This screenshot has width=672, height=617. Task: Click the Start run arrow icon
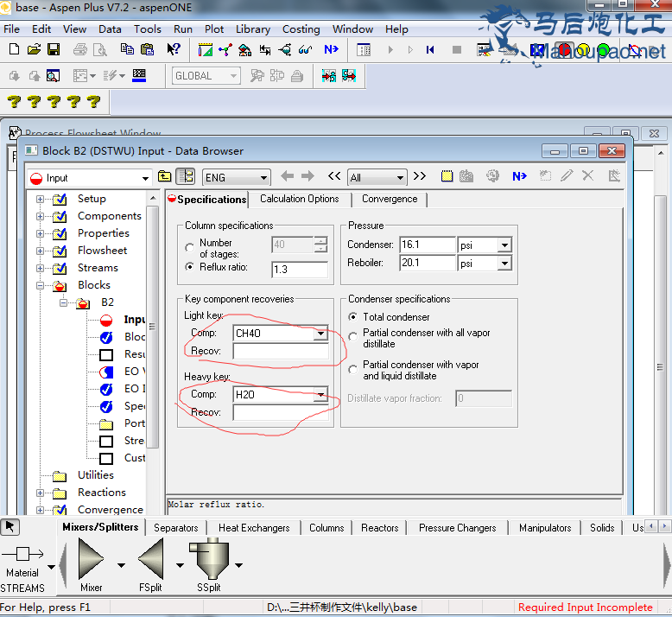[x=390, y=50]
